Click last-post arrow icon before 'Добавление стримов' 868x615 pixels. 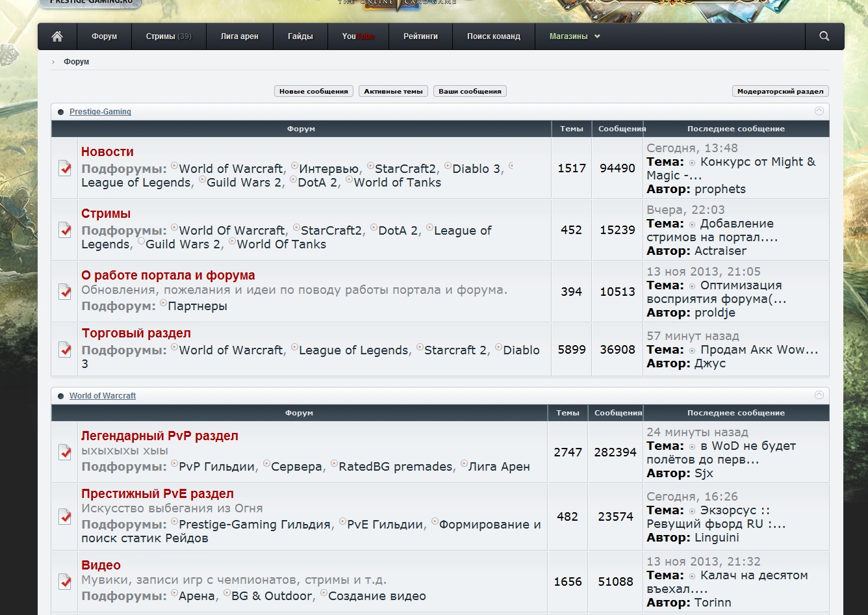pos(692,225)
